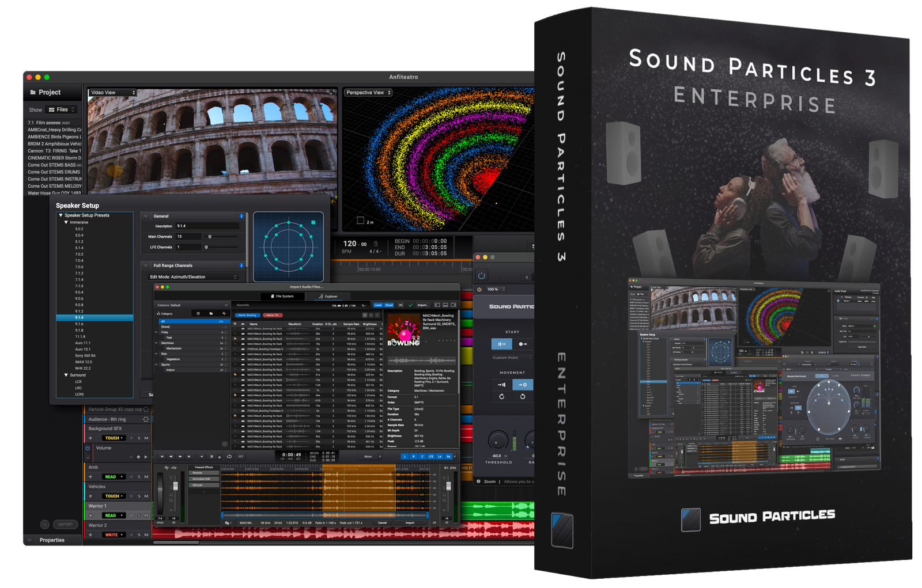Click the search magnifier under the Project list

[44, 524]
